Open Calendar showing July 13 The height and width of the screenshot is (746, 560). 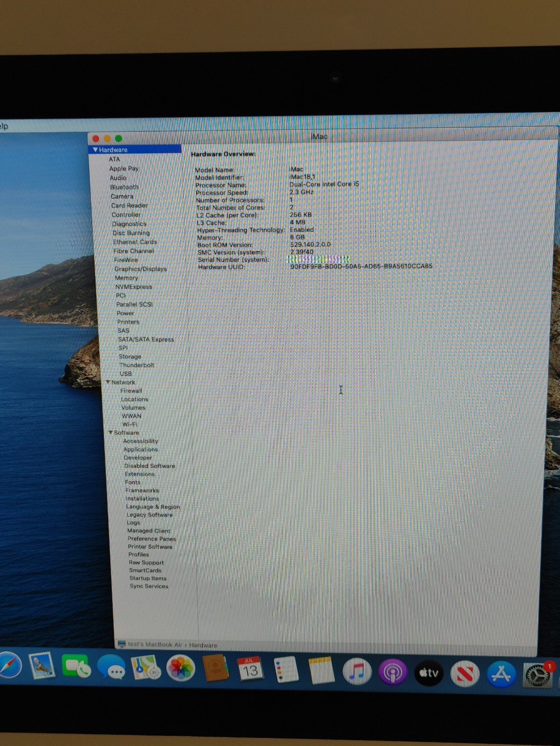click(250, 669)
